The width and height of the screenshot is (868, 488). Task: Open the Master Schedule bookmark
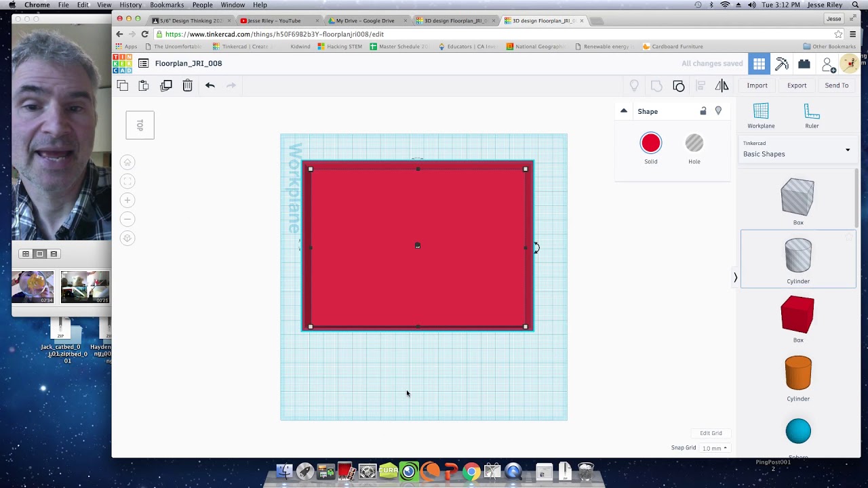pyautogui.click(x=399, y=47)
